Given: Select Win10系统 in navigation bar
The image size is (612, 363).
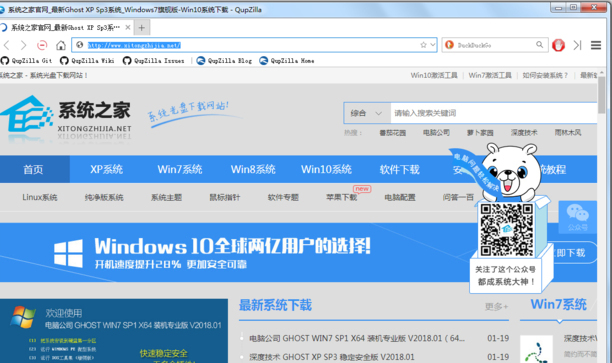Looking at the screenshot, I should (x=326, y=169).
